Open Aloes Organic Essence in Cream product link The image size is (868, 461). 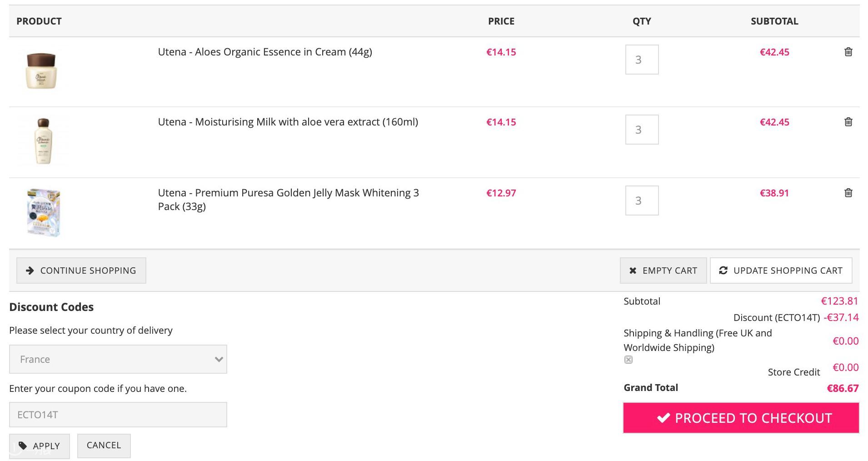265,52
